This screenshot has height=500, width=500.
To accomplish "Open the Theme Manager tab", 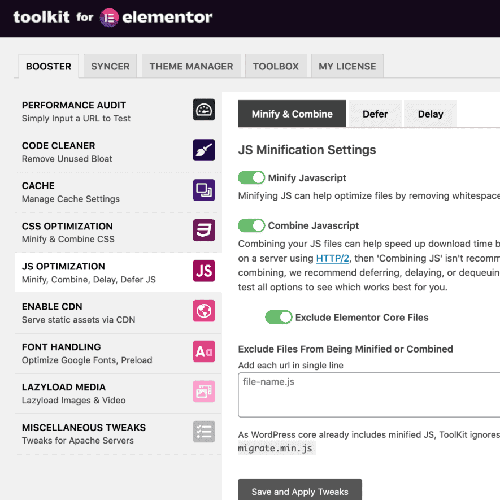I will [x=191, y=66].
